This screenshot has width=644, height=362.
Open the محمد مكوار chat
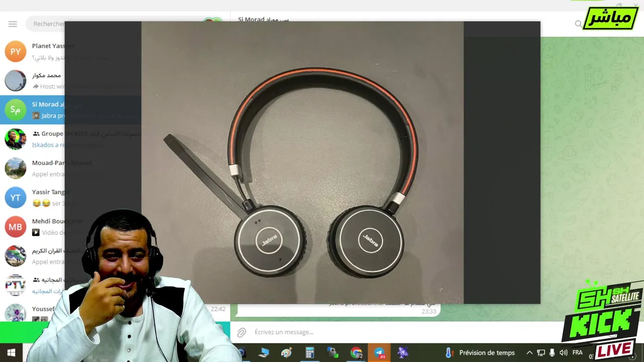click(115, 80)
